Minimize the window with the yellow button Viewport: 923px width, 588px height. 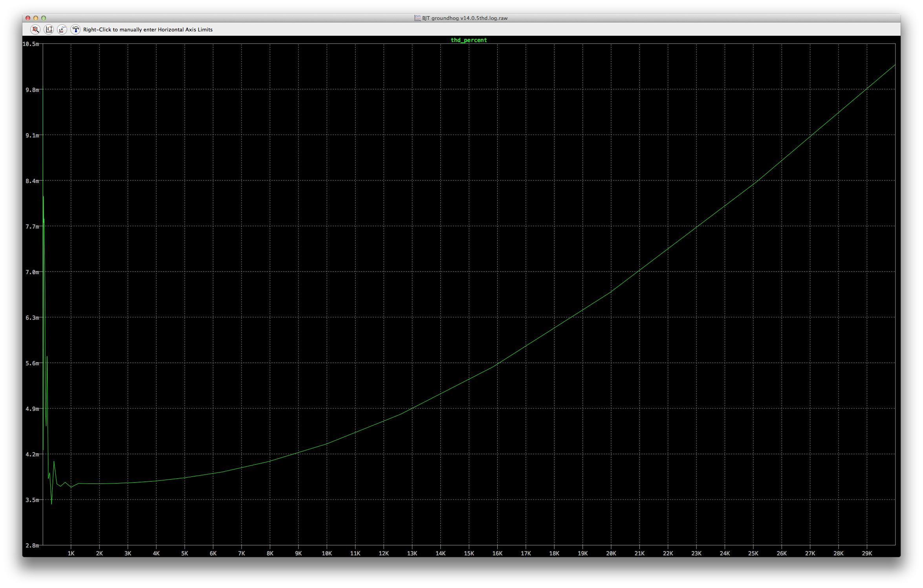click(x=36, y=18)
